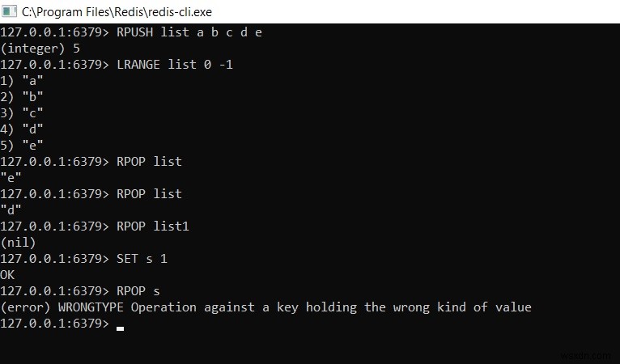Click the WRONGTYPE error message line
Viewport: 620px width, 364px height.
pos(265,307)
